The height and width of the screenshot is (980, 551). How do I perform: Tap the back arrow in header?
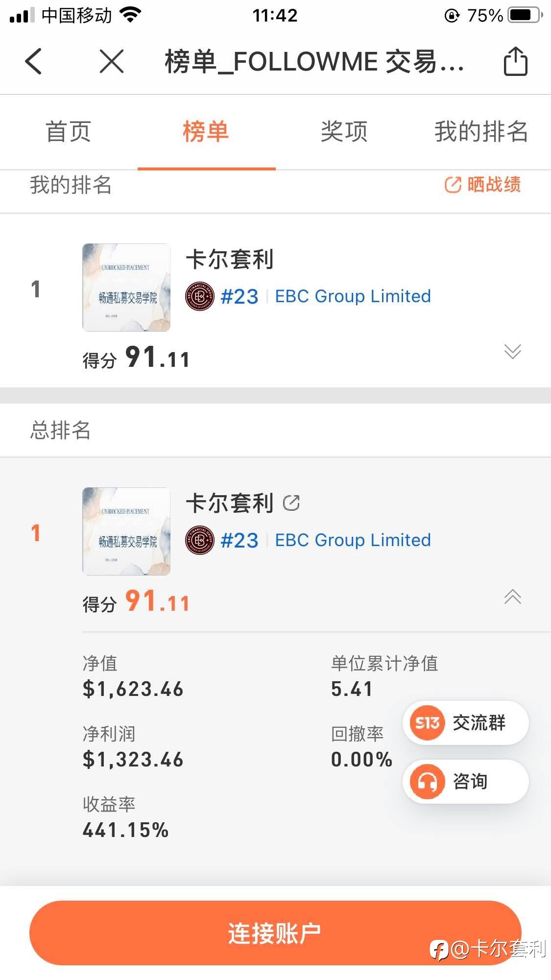tap(33, 62)
